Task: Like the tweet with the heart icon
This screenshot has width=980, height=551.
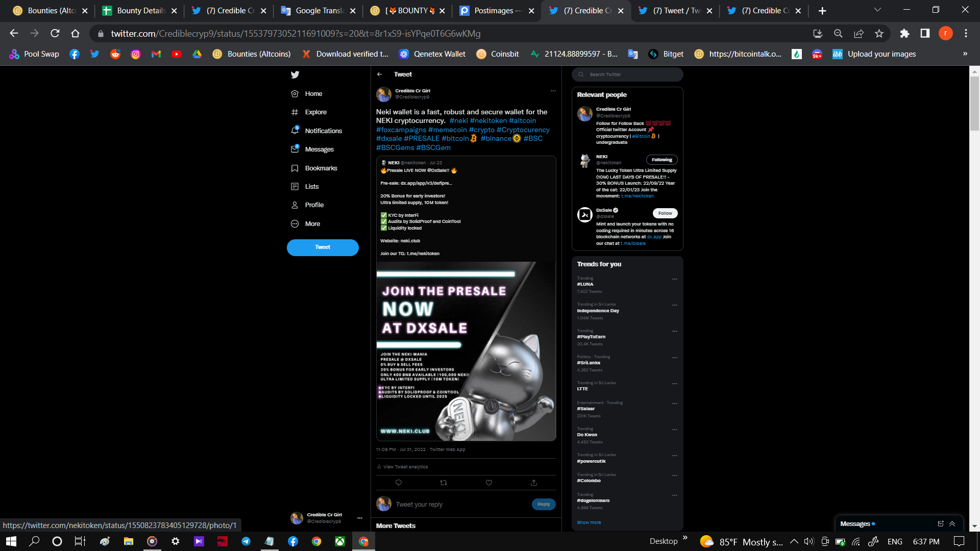Action: click(x=489, y=483)
